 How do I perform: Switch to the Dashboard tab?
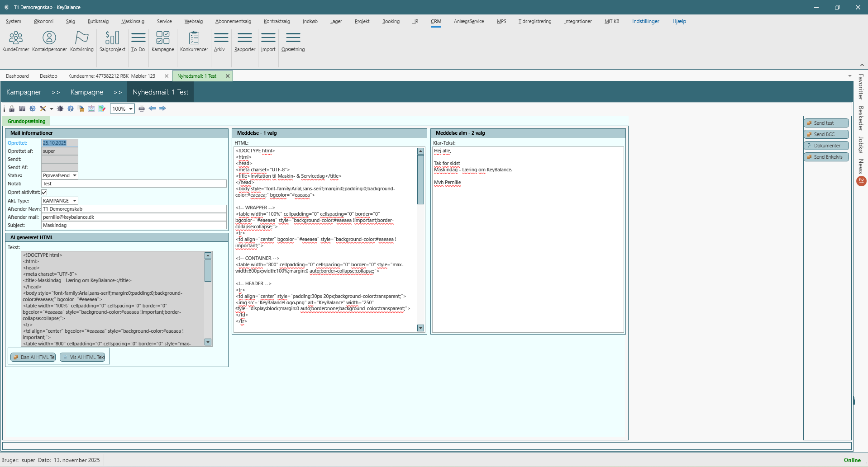click(17, 76)
